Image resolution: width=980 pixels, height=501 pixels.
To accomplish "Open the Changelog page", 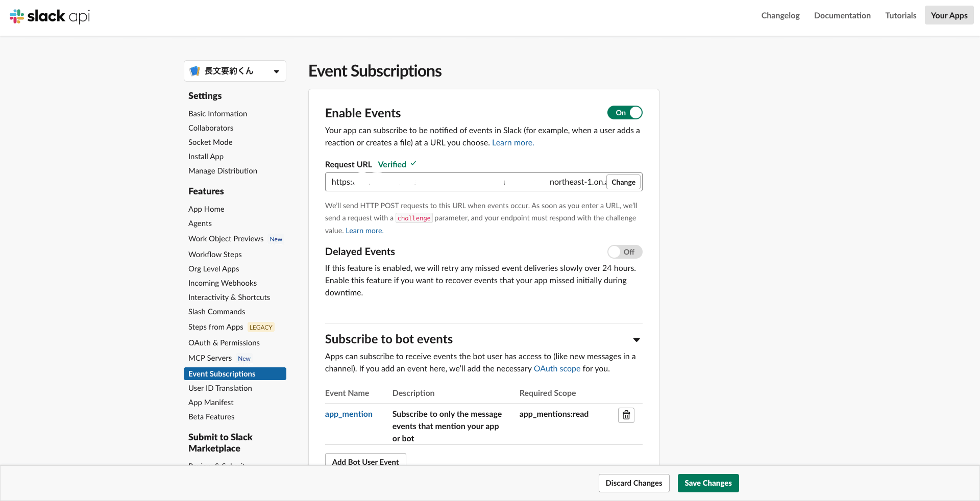I will [x=780, y=15].
